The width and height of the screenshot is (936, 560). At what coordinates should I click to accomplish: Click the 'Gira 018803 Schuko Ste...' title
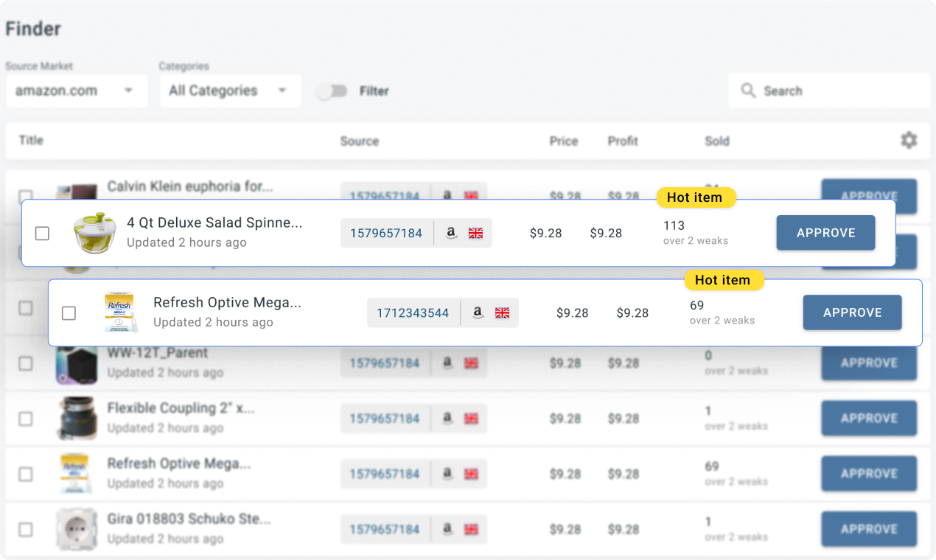point(189,519)
